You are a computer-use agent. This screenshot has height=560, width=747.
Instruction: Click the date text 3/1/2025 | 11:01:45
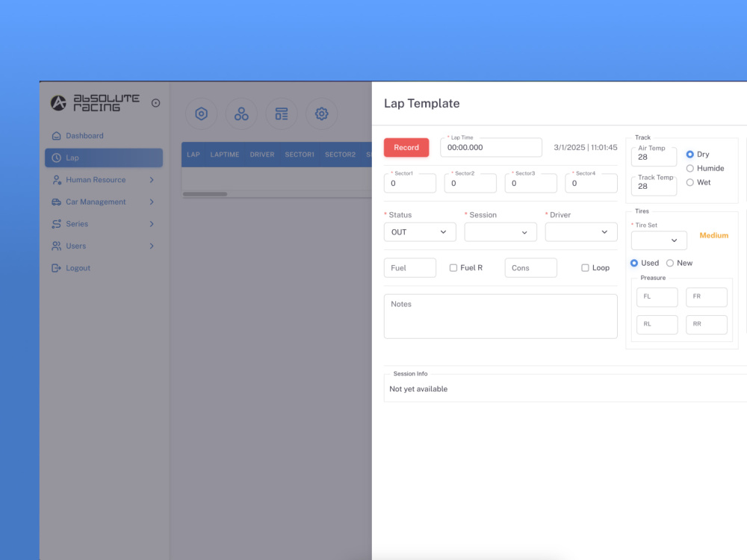point(586,148)
